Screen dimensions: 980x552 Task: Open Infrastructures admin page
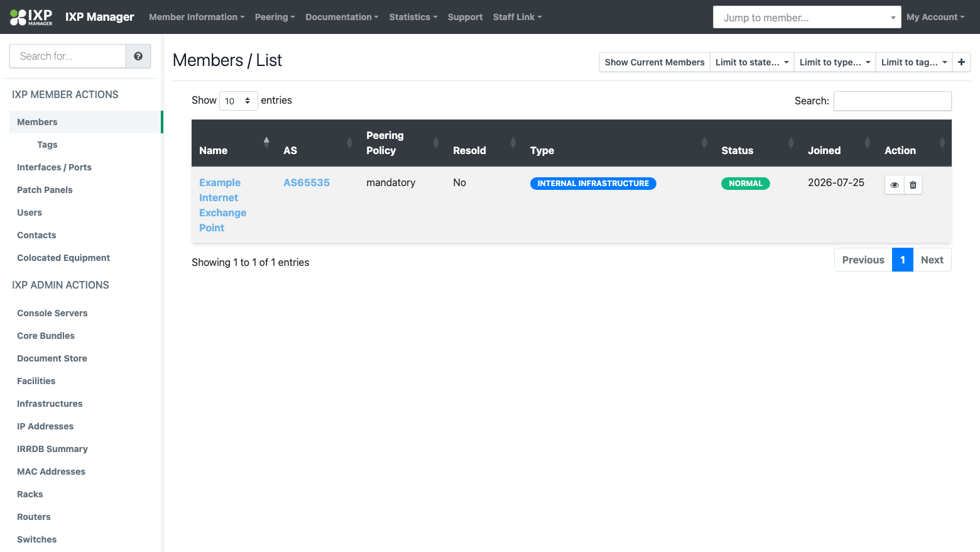[x=50, y=404]
